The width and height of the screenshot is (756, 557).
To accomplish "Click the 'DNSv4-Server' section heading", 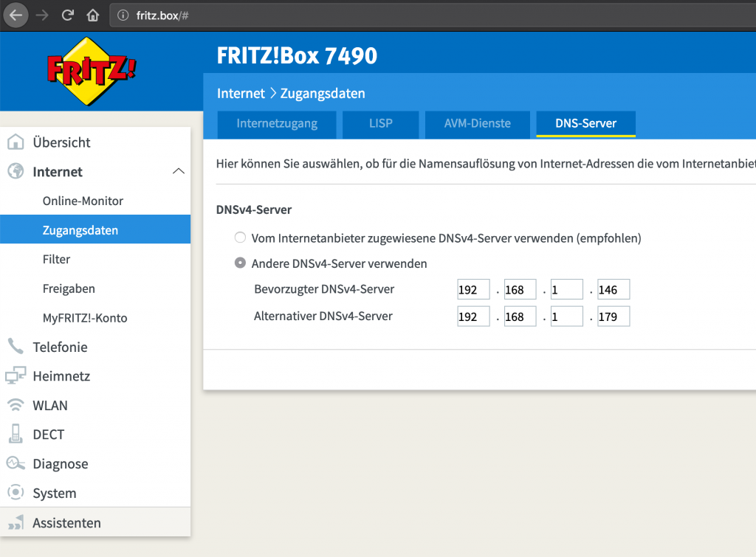I will (254, 210).
